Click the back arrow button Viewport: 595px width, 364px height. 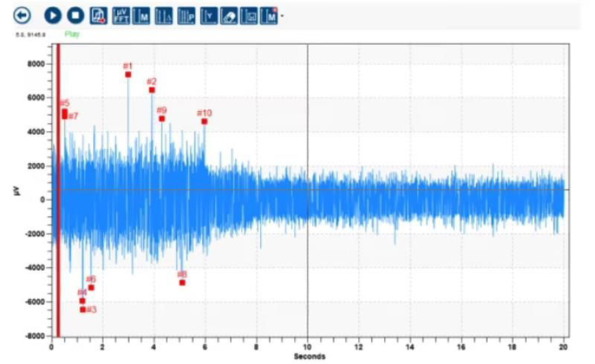click(x=22, y=15)
